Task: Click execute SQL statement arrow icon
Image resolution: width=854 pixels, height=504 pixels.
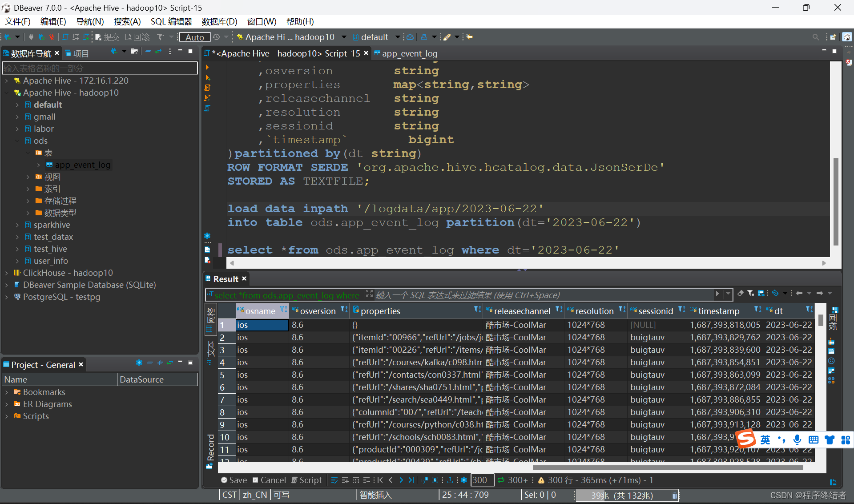Action: pos(207,67)
